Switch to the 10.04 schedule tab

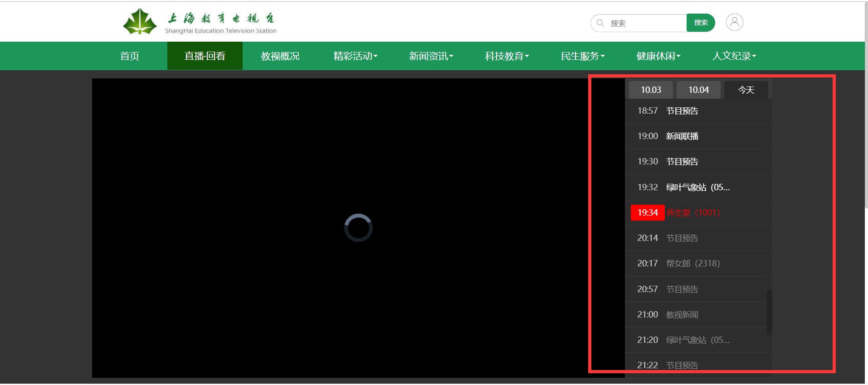click(x=698, y=90)
